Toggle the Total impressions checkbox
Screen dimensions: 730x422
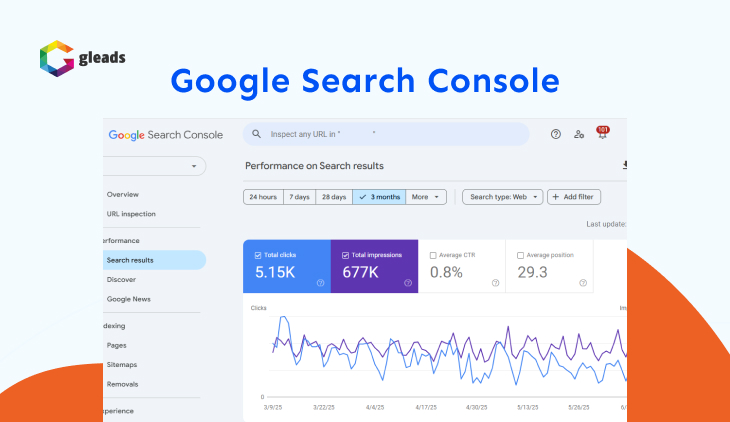345,255
